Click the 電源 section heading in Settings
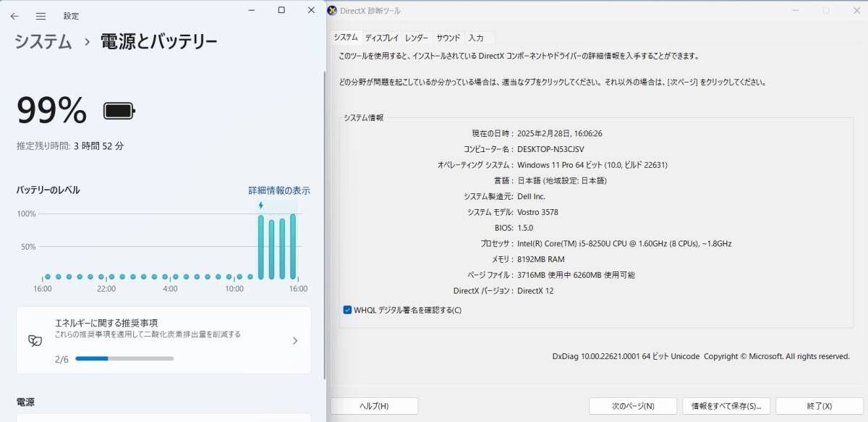The height and width of the screenshot is (422, 868). (x=25, y=402)
